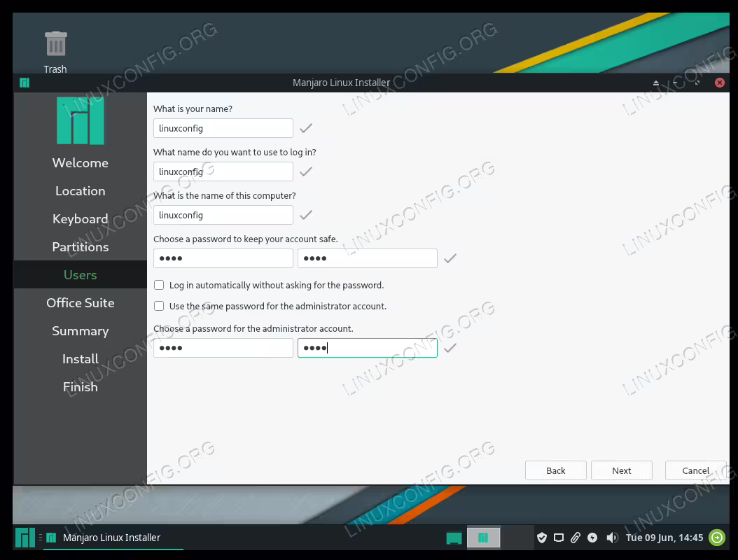Open the clock showing Tue 09 Jun, 14:45

coord(664,538)
